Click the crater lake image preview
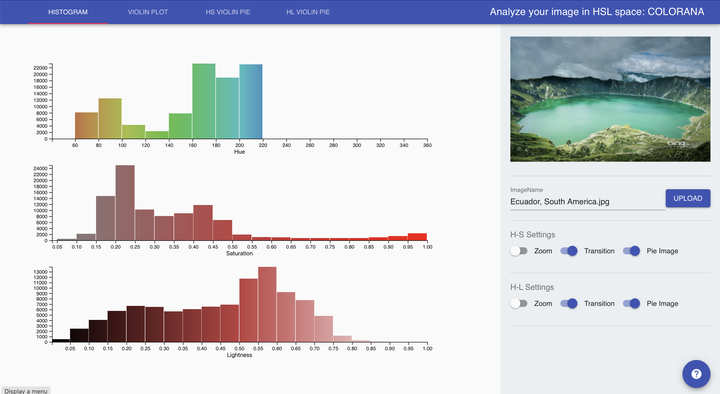This screenshot has height=394, width=720. click(x=610, y=99)
